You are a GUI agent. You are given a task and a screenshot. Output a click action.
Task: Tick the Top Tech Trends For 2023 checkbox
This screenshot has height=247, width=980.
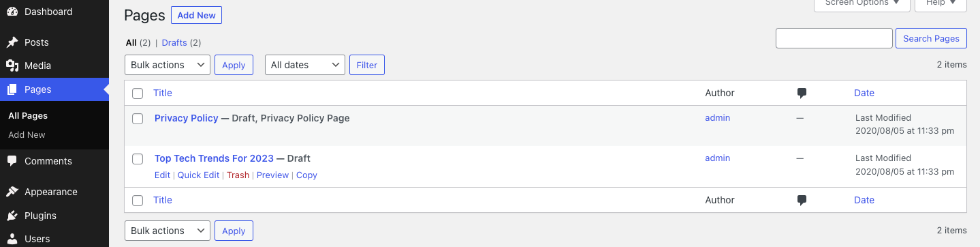[x=138, y=159]
